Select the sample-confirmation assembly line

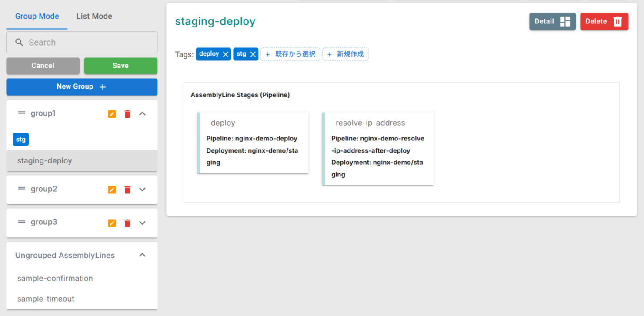(x=55, y=278)
